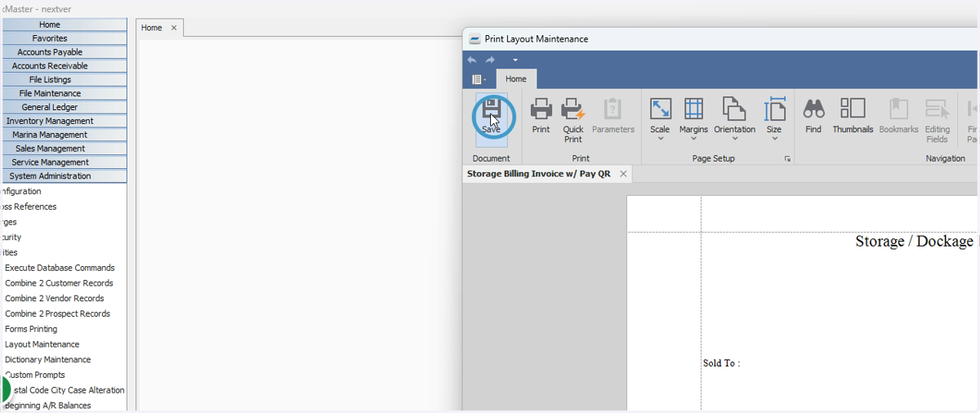Image resolution: width=980 pixels, height=413 pixels.
Task: Open Dictionary Maintenance
Action: tap(47, 360)
